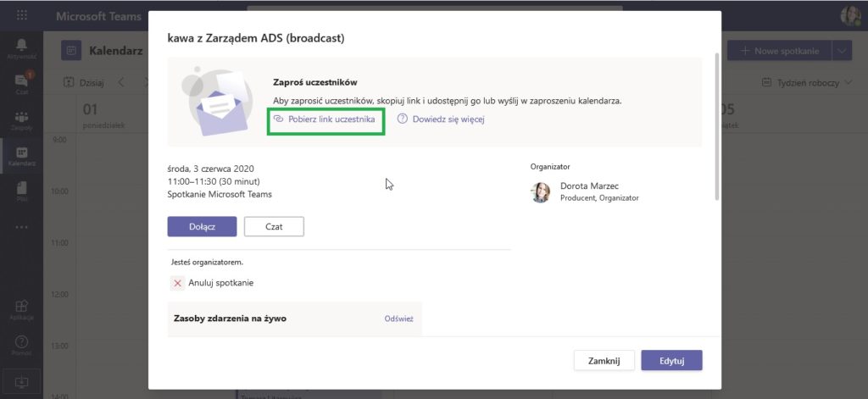Open the app launcher waffle icon
Viewport: 868px width, 399px height.
[21, 15]
